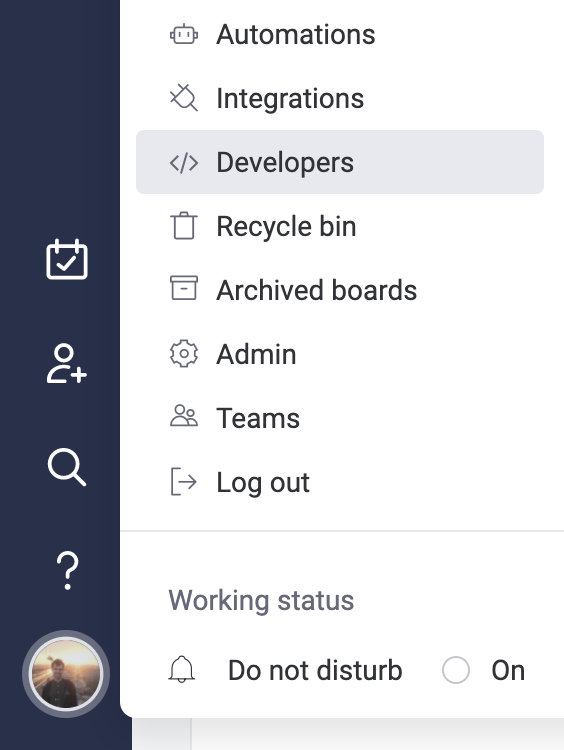Click the invite members person-plus icon
Image resolution: width=564 pixels, height=750 pixels.
click(x=66, y=364)
